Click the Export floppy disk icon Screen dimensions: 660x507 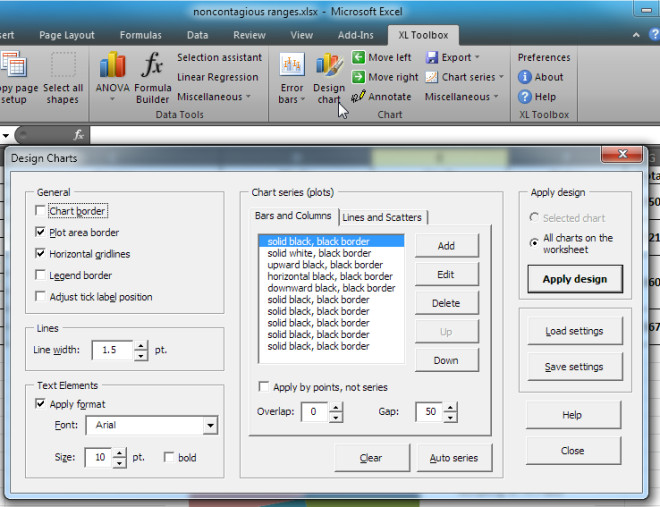[432, 57]
